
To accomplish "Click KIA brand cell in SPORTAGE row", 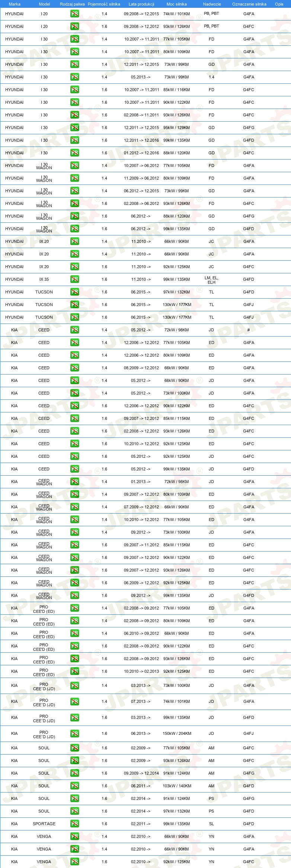I will [x=14, y=824].
